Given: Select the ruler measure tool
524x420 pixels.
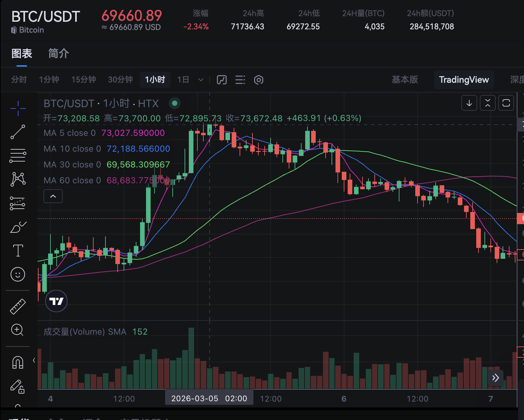Looking at the screenshot, I should coord(18,306).
